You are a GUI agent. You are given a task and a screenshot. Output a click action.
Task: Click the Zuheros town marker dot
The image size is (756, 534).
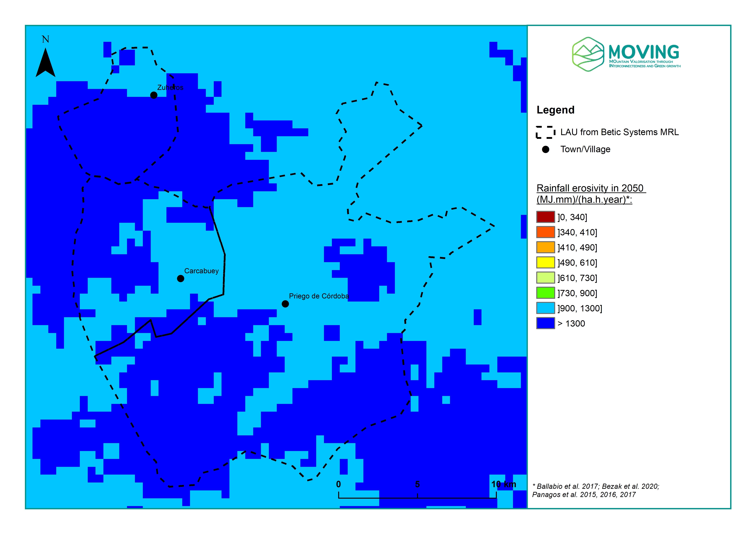tap(153, 95)
